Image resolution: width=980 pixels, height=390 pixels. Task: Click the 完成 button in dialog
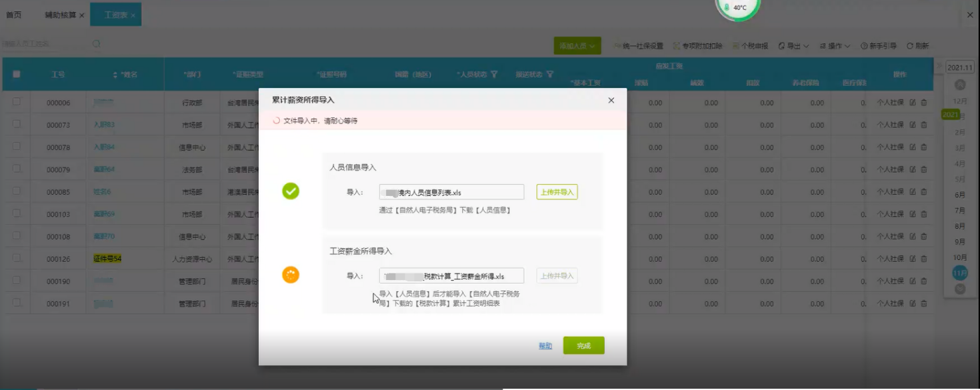point(583,345)
